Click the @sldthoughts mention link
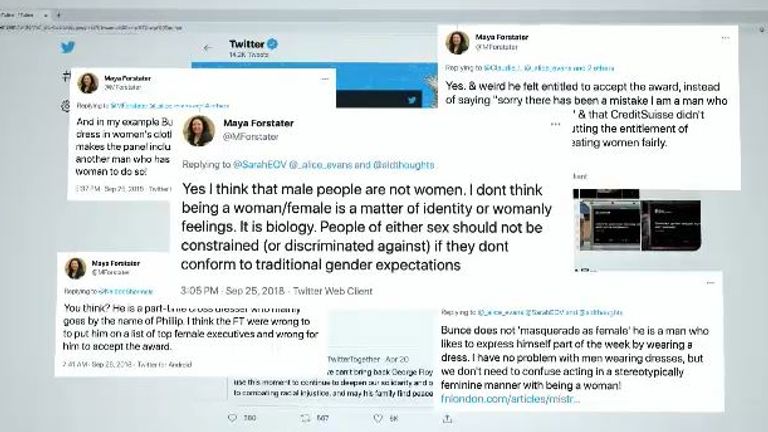 pos(404,165)
